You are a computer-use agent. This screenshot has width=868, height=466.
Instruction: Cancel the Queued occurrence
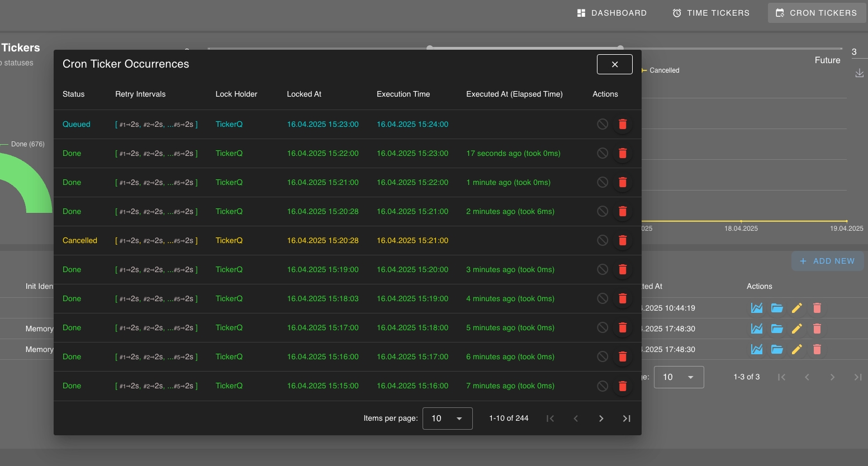coord(603,124)
